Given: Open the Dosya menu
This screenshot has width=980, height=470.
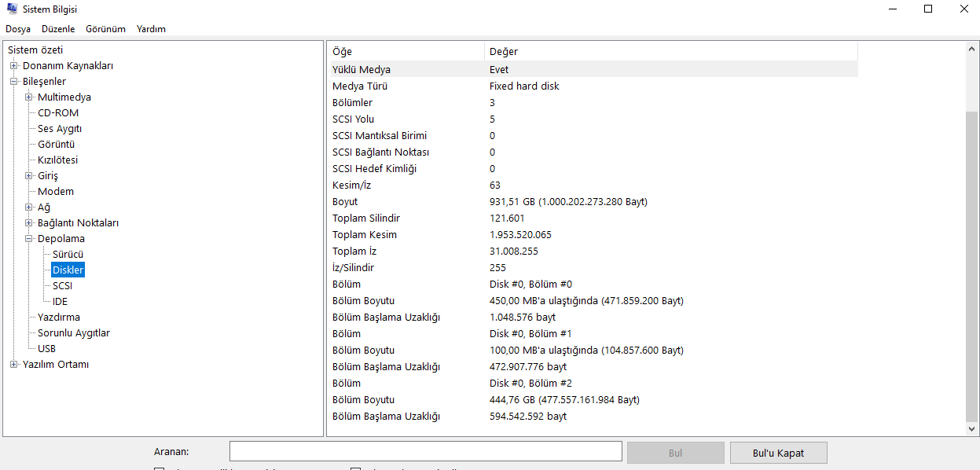Looking at the screenshot, I should click(x=18, y=29).
